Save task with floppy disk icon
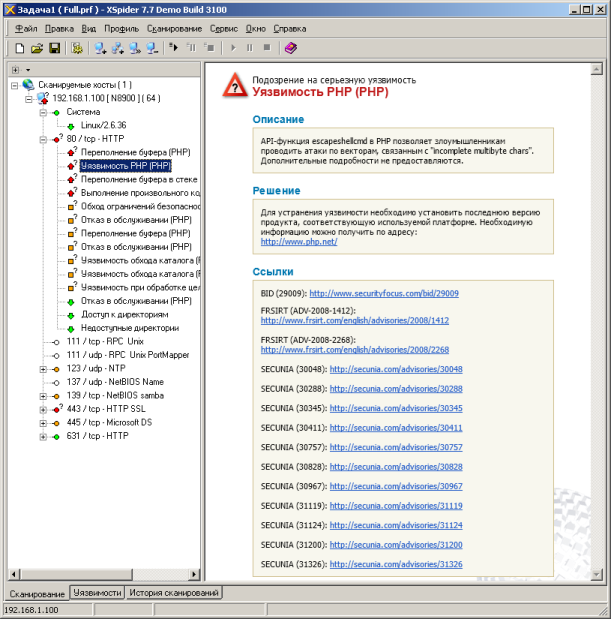611x619 pixels. click(x=54, y=48)
